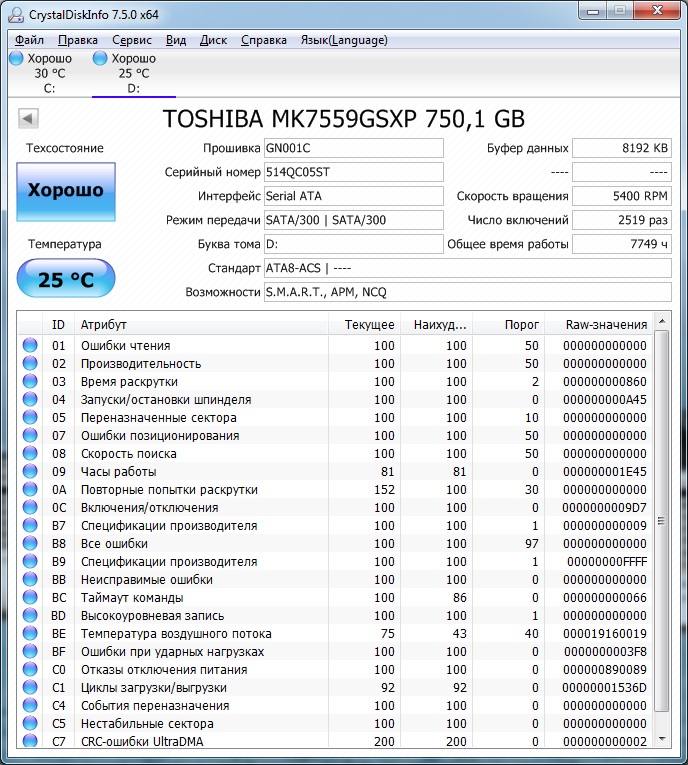Click the Порог column header
Image resolution: width=688 pixels, height=765 pixels.
(x=508, y=324)
